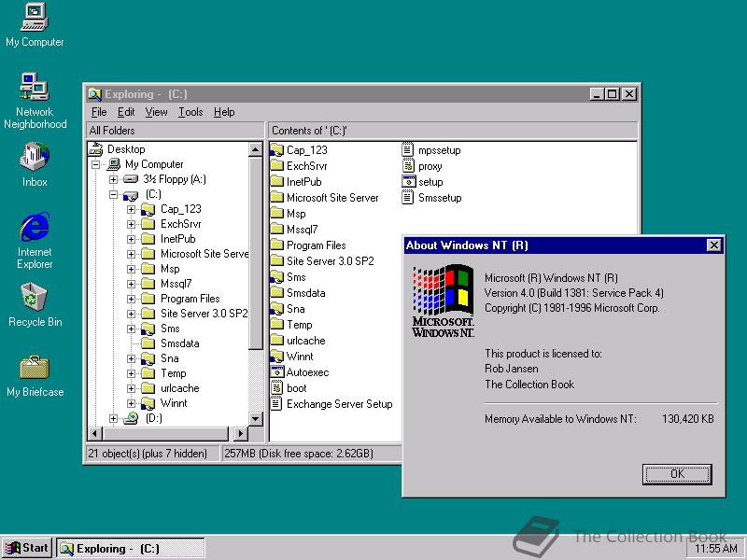The image size is (747, 560).
Task: Click the Smssetup file icon
Action: pyautogui.click(x=408, y=198)
